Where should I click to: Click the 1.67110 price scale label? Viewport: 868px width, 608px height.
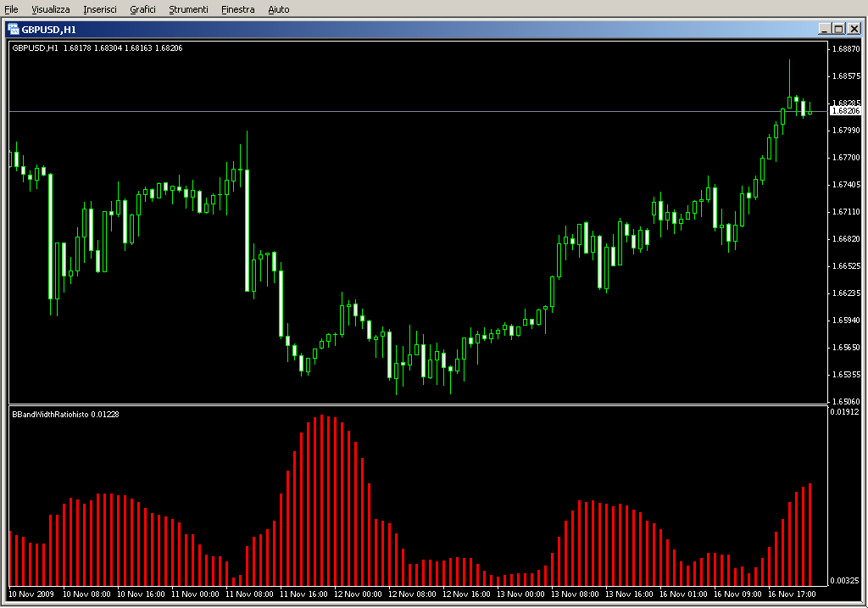click(x=847, y=211)
